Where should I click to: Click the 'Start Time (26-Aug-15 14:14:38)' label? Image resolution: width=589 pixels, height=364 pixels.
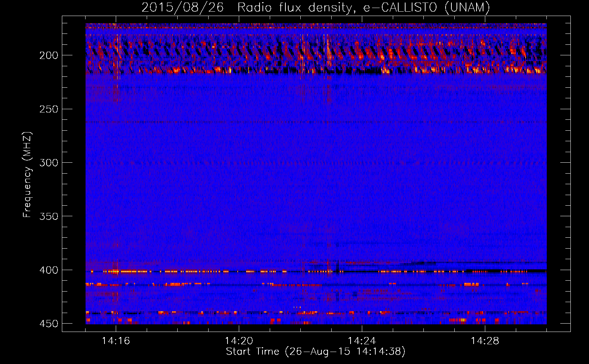click(x=316, y=352)
